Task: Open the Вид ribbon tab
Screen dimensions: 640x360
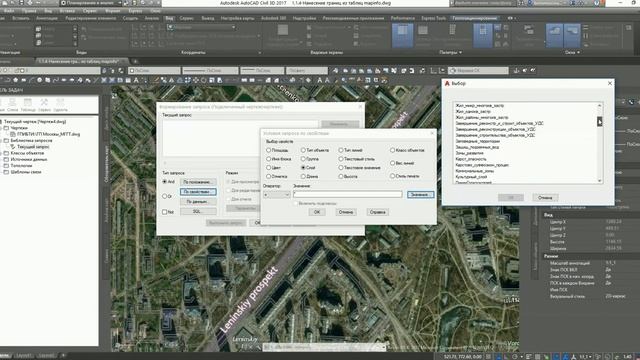Action: (x=169, y=18)
